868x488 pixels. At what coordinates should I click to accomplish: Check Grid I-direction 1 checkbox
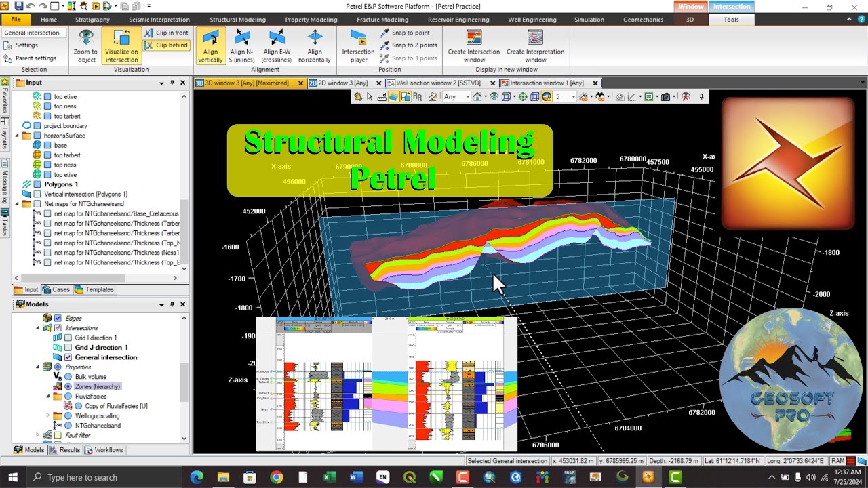tap(68, 338)
